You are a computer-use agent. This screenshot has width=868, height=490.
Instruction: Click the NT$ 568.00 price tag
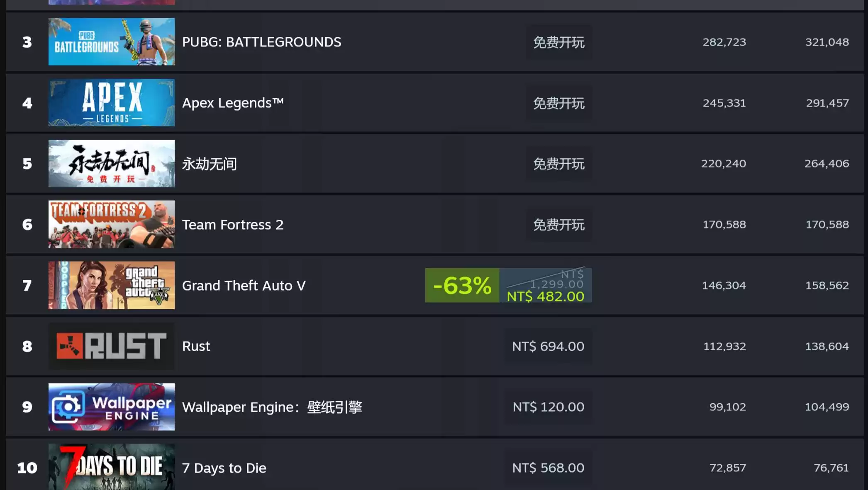coord(548,468)
